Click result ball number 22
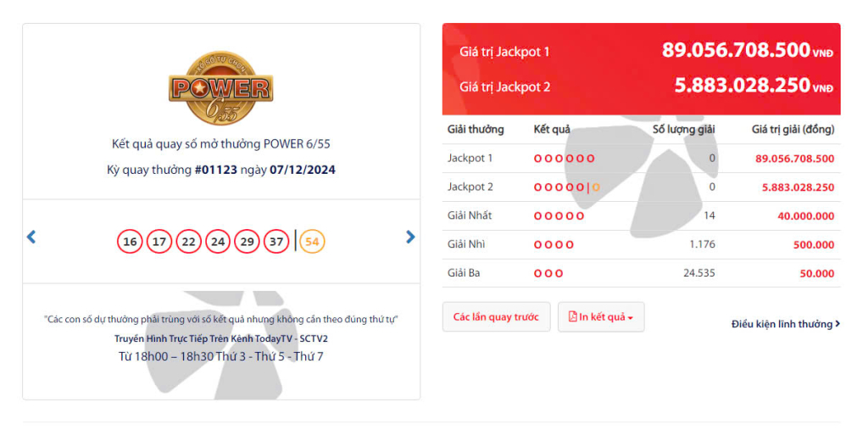The image size is (868, 436). (x=189, y=242)
